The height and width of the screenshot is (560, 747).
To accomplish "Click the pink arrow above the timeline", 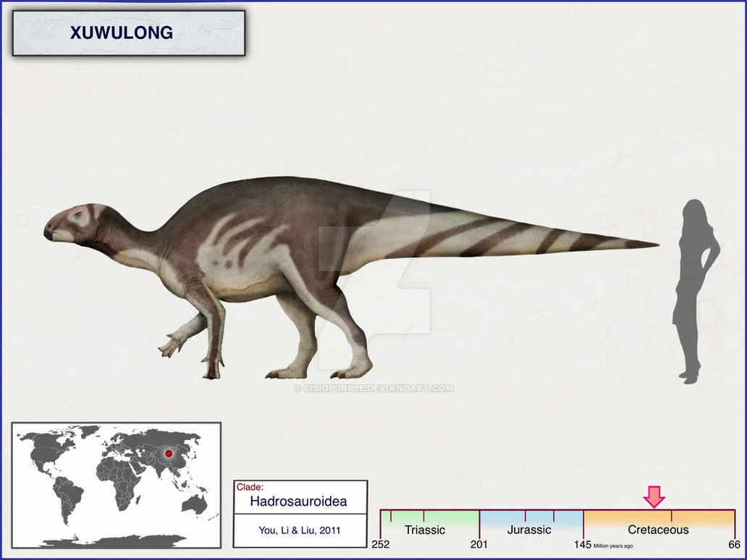I will click(x=654, y=496).
